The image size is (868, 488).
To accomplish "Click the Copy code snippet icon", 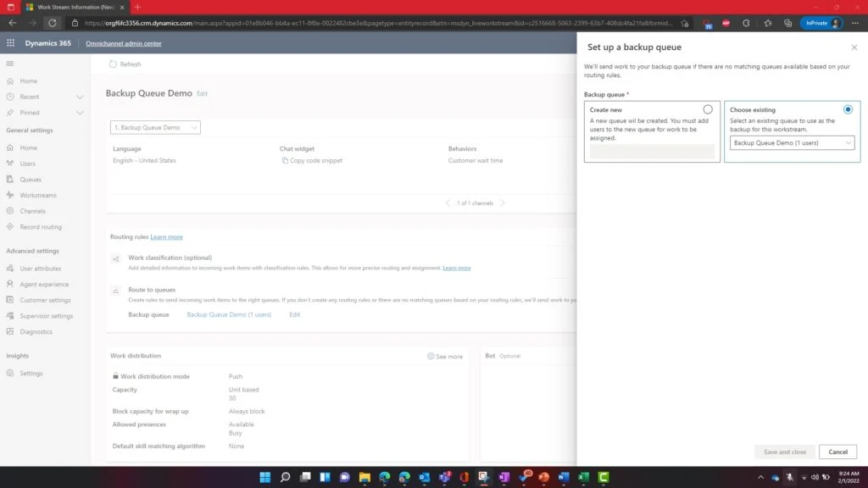I will (285, 160).
